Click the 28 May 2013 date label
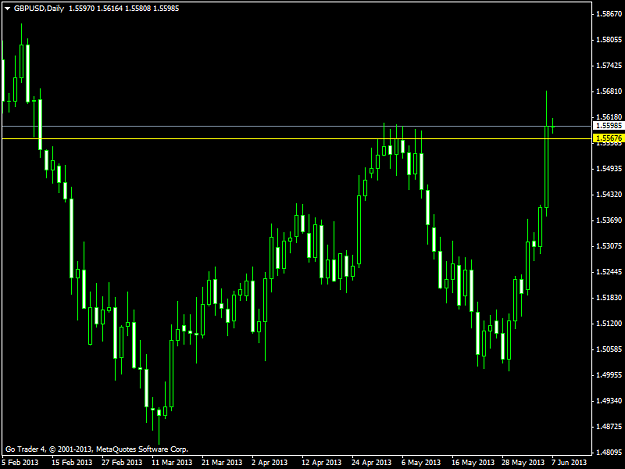Image resolution: width=625 pixels, height=469 pixels. point(523,462)
